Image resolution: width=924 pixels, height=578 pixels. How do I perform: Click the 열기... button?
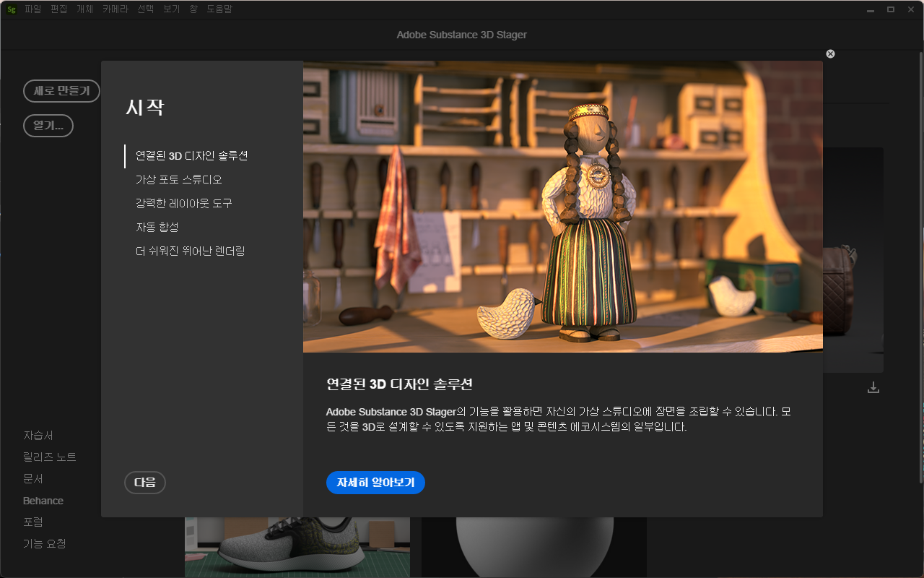click(48, 126)
